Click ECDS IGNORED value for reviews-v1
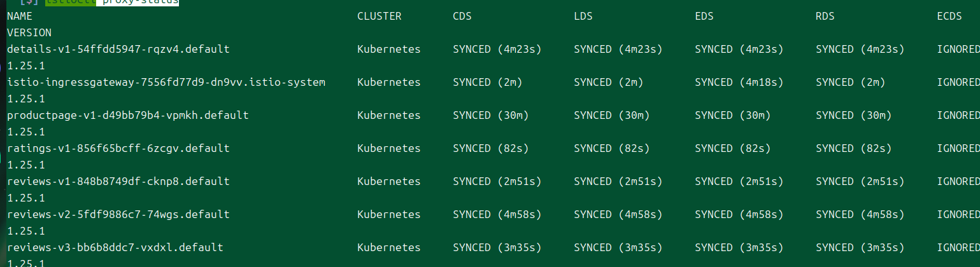The height and width of the screenshot is (267, 980). [x=958, y=181]
